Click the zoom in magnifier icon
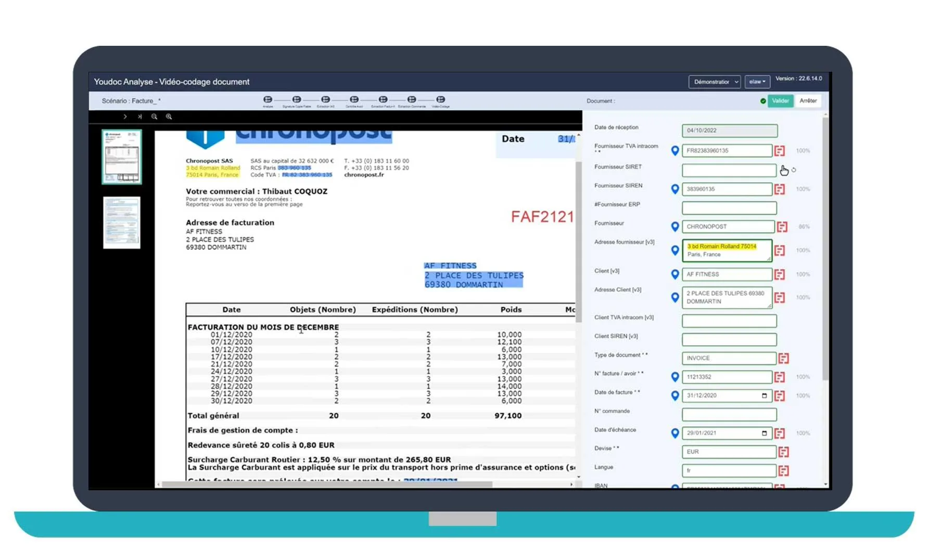The width and height of the screenshot is (941, 560). (x=169, y=117)
